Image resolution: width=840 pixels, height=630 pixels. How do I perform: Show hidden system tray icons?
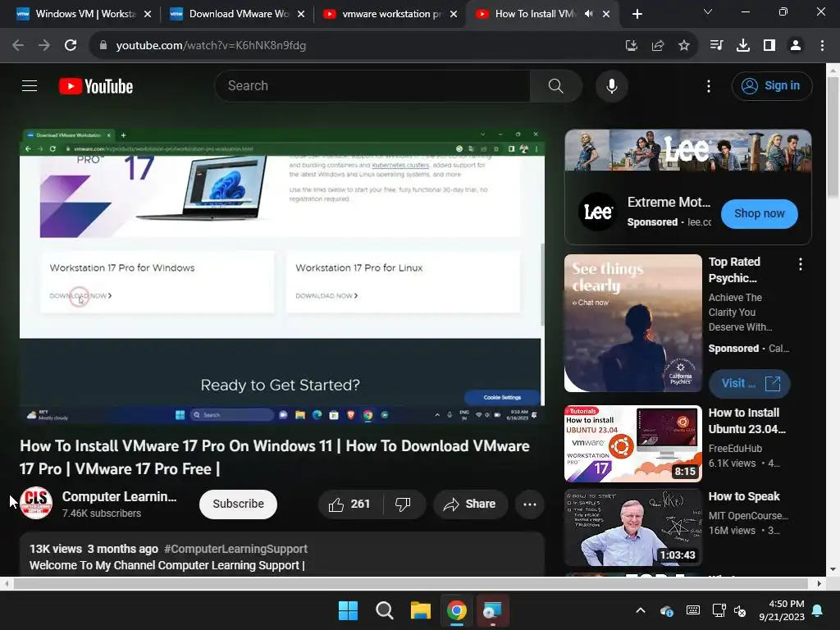click(x=640, y=610)
